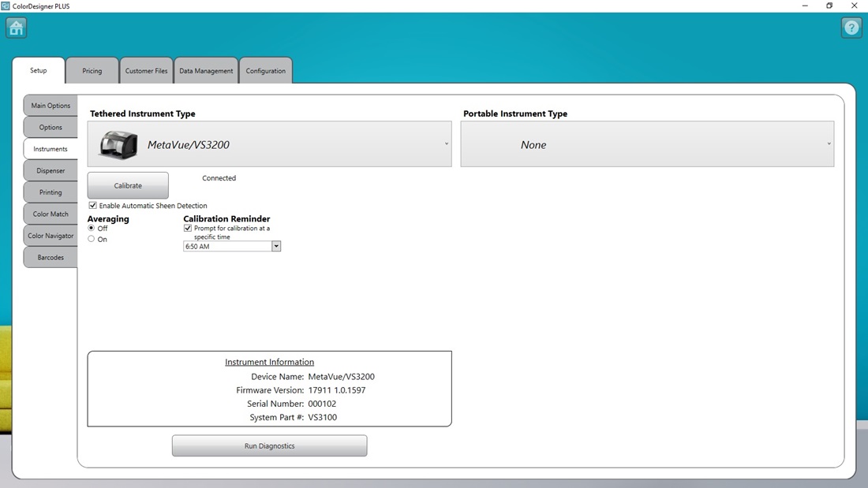Open the 6:50 AM calibration time dropdown arrow

tap(275, 246)
